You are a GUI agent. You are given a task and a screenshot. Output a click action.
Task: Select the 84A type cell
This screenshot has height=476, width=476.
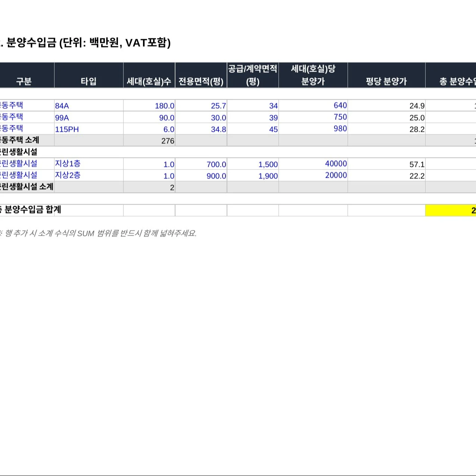pyautogui.click(x=89, y=106)
